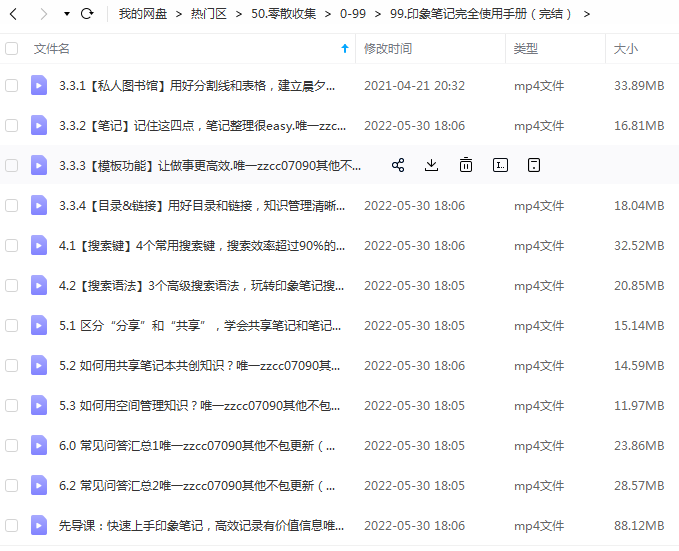Open file 5.3 如何用空间管理知识
The image size is (679, 551).
[200, 405]
